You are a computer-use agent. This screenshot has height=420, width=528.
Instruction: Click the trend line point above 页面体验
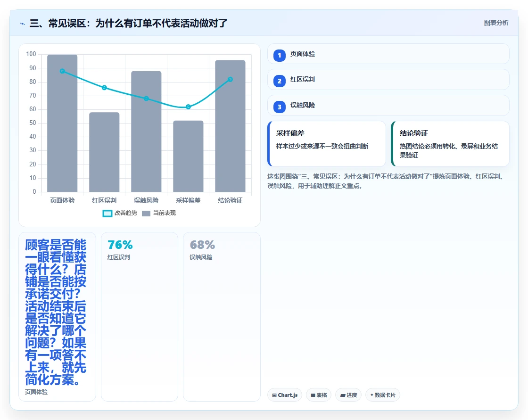62,71
